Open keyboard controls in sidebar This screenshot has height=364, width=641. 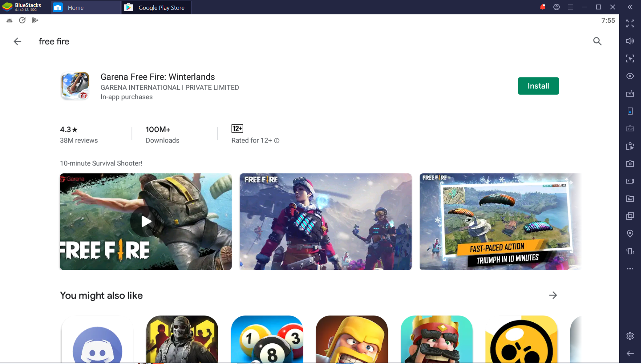(x=630, y=94)
